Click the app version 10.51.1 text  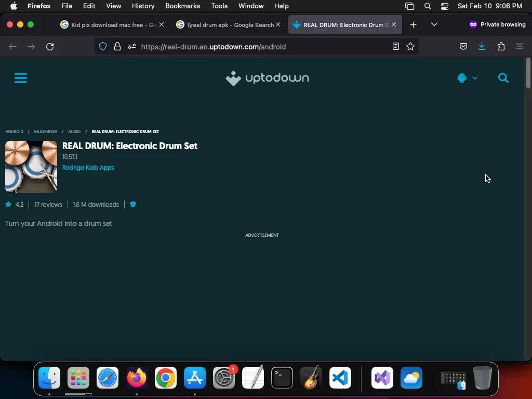[70, 157]
